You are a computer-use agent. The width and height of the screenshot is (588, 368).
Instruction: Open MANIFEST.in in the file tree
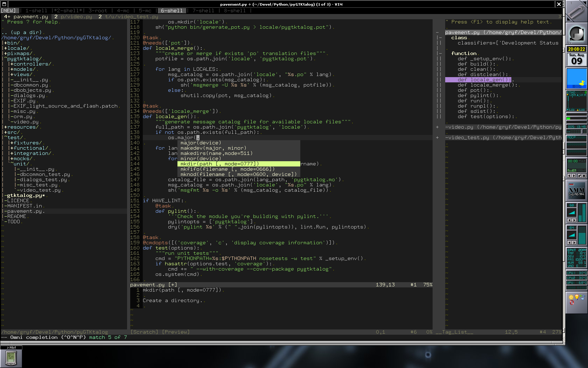[x=24, y=206]
